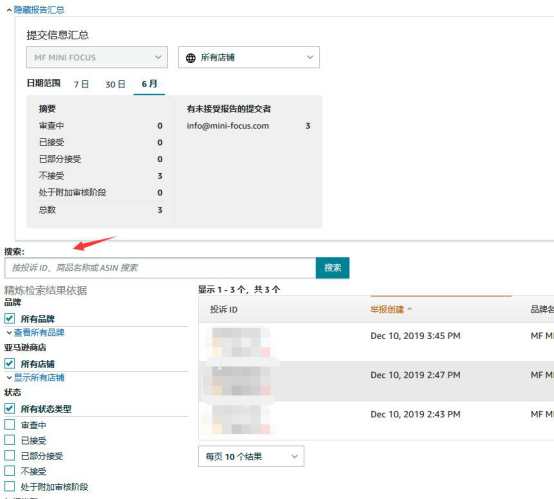Click the teal 搜索 button
This screenshot has height=499, width=554.
332,268
